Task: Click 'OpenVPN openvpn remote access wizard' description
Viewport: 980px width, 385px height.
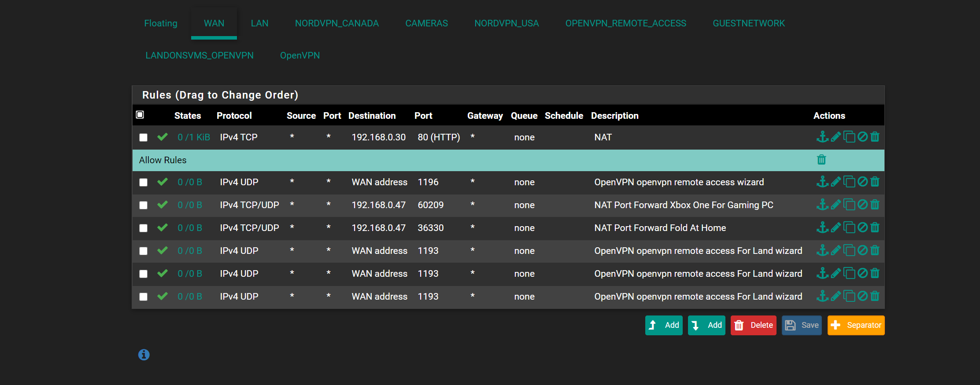Action: click(679, 182)
